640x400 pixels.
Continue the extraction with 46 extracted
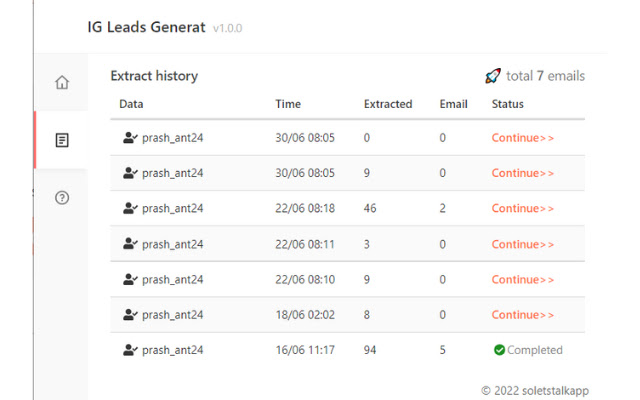[x=522, y=209]
